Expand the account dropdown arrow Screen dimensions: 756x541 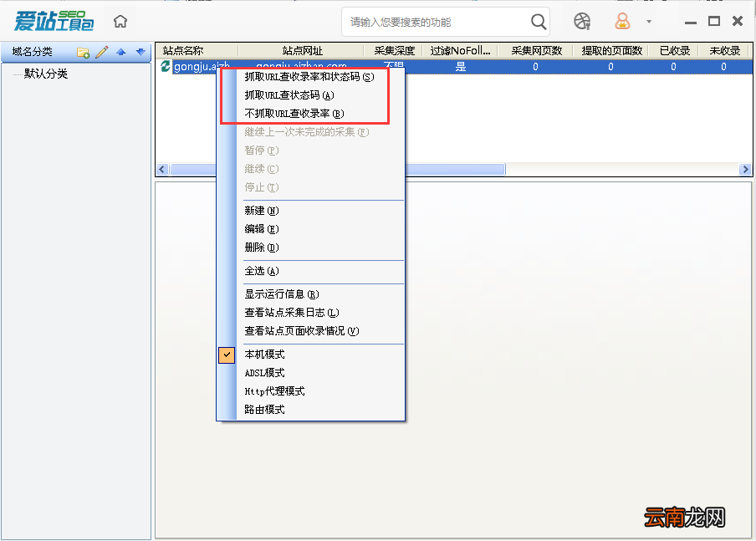(x=649, y=21)
